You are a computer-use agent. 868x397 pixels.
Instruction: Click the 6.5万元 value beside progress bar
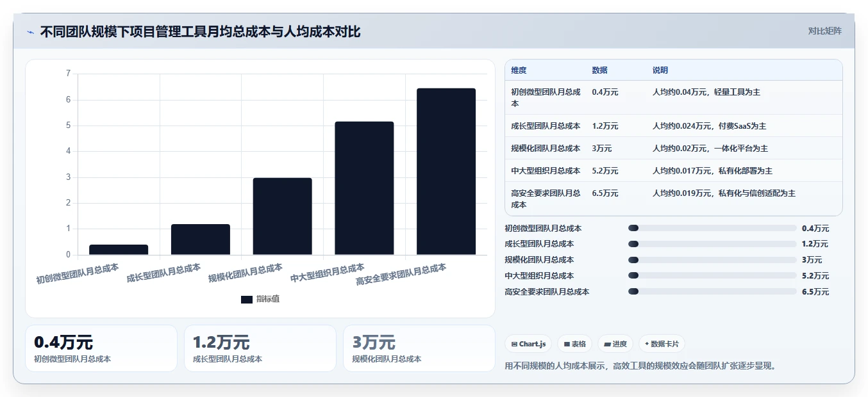815,292
